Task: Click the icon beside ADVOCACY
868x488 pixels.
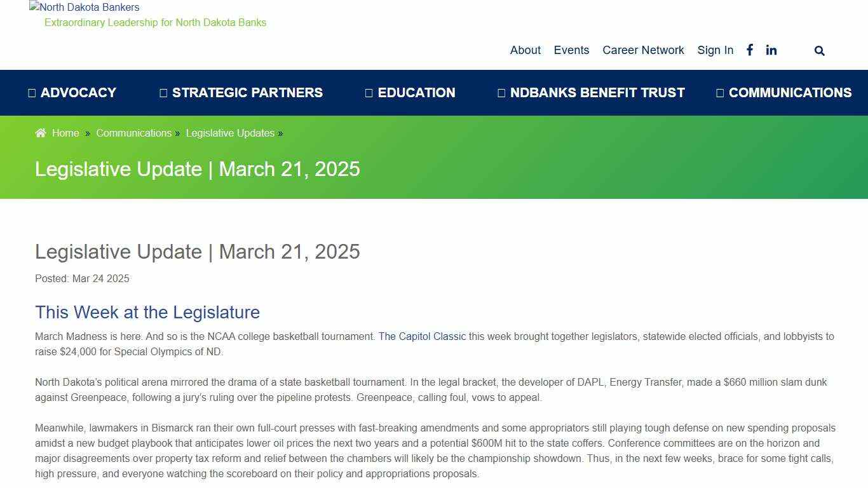Action: (31, 92)
